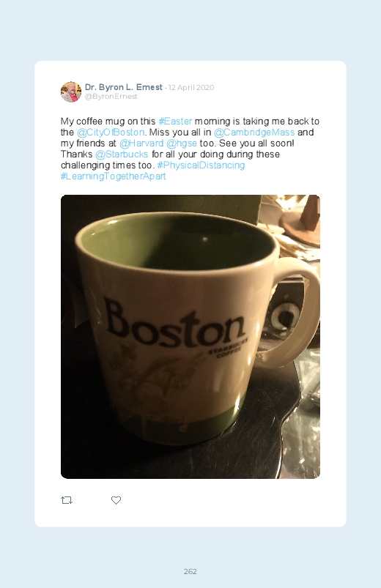The height and width of the screenshot is (588, 381).
Task: Open the #Easter hashtag
Action: 175,121
